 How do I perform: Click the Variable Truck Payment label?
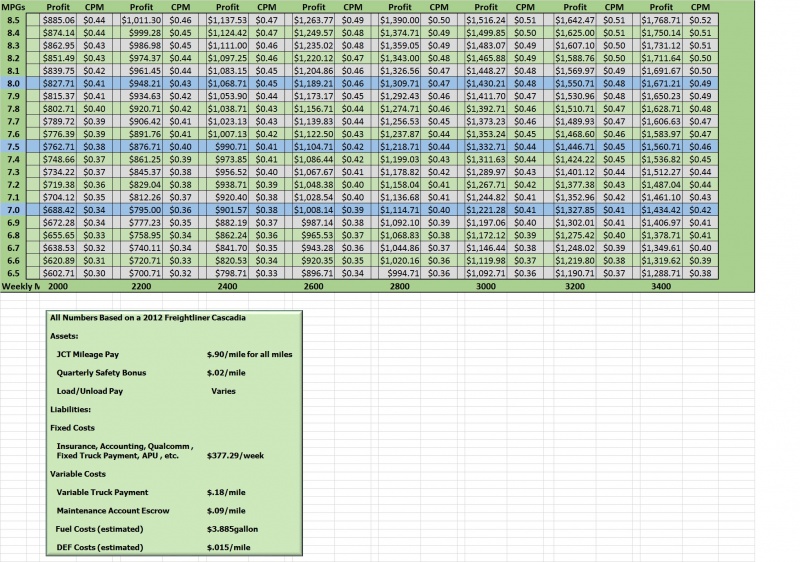coord(103,492)
